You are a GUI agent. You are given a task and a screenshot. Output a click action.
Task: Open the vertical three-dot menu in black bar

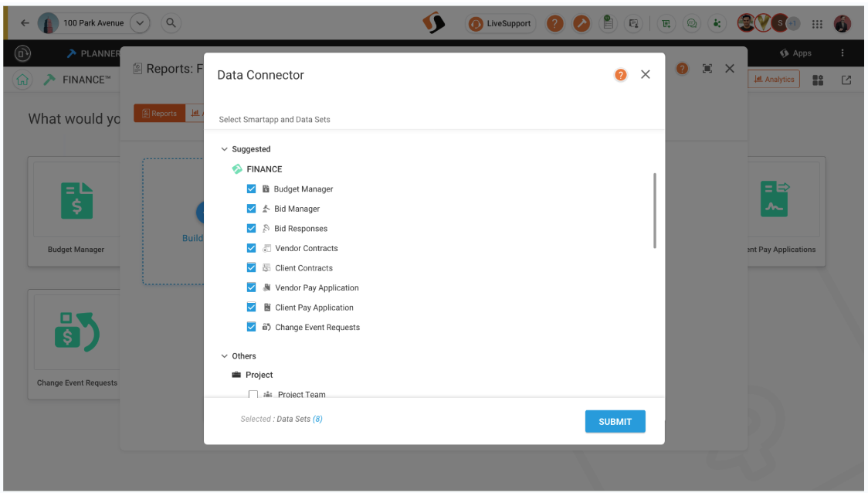843,53
